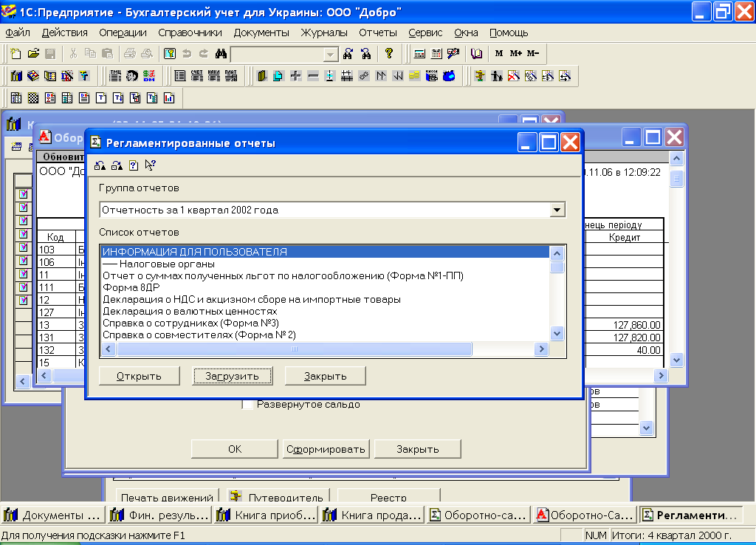Toggle the checkbox beside code 11 row
Image resolution: width=756 pixels, height=545 pixels.
23,273
